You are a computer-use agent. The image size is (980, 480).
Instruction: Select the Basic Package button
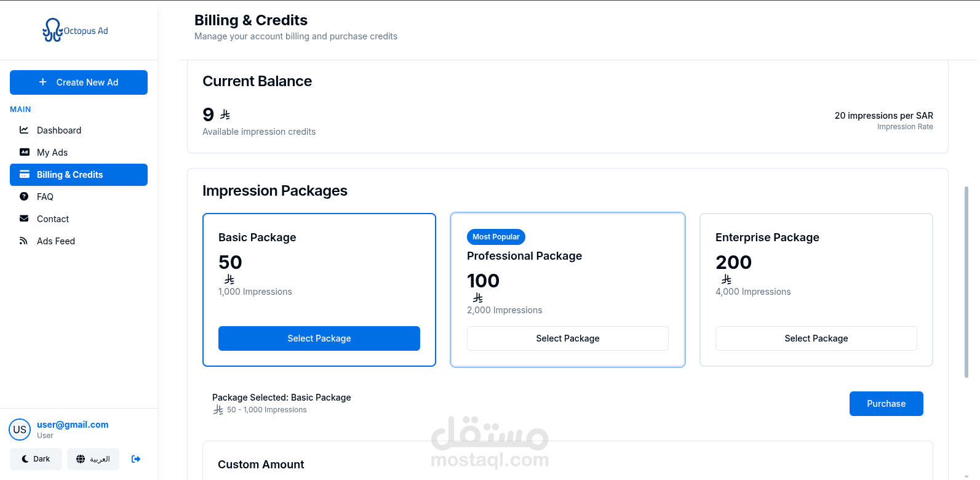(319, 338)
